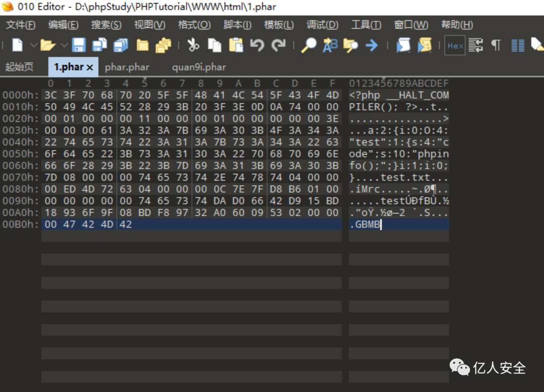Open the New file dropdown arrow
This screenshot has height=392, width=544.
[33, 45]
